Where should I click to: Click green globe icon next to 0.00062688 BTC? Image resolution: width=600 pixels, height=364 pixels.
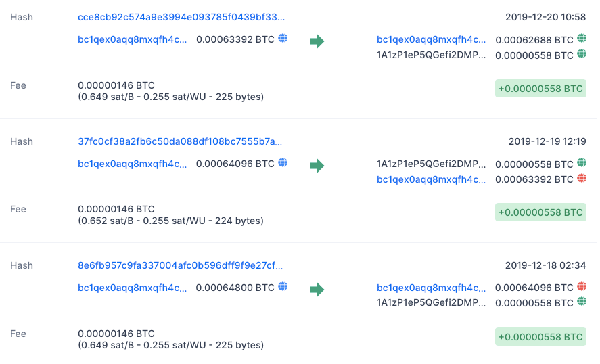[x=582, y=39]
